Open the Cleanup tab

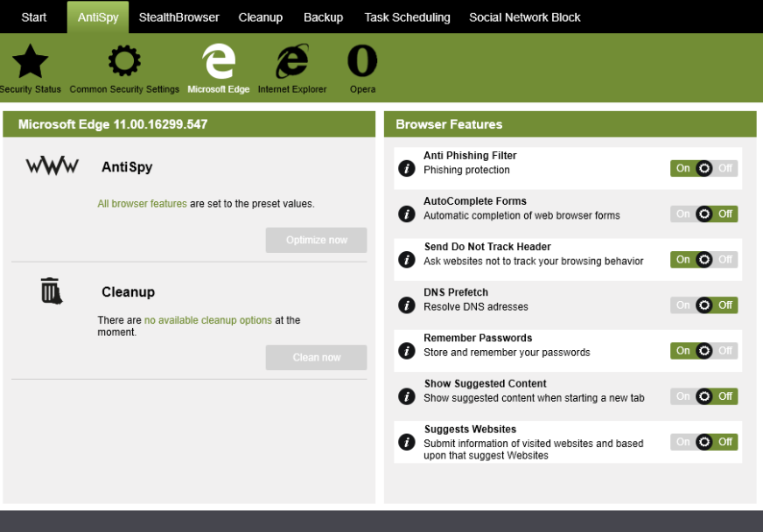coord(261,17)
